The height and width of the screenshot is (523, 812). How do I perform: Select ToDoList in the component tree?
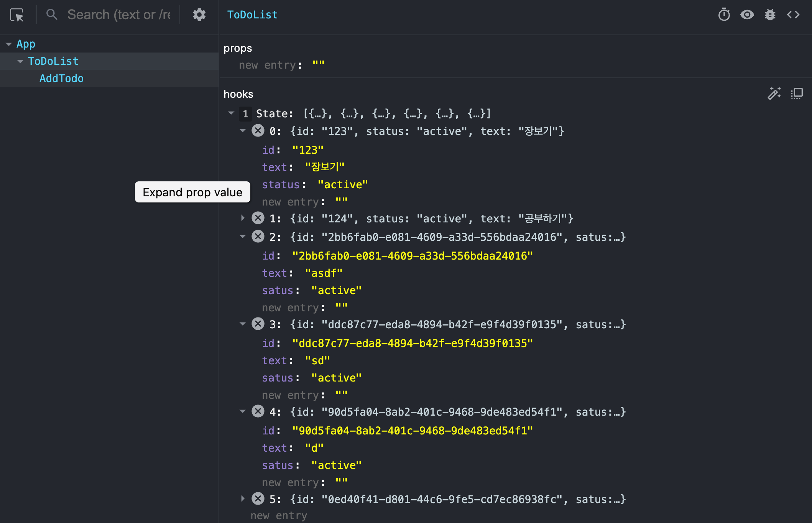click(53, 61)
